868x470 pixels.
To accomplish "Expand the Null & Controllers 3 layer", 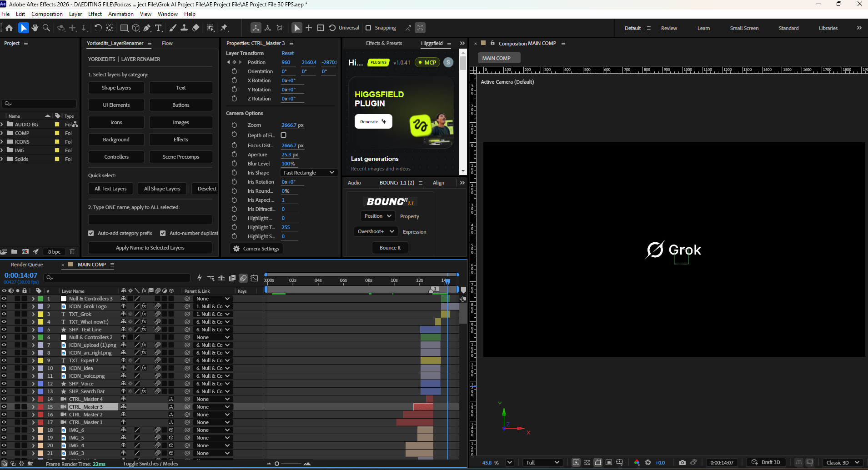I will tap(33, 299).
